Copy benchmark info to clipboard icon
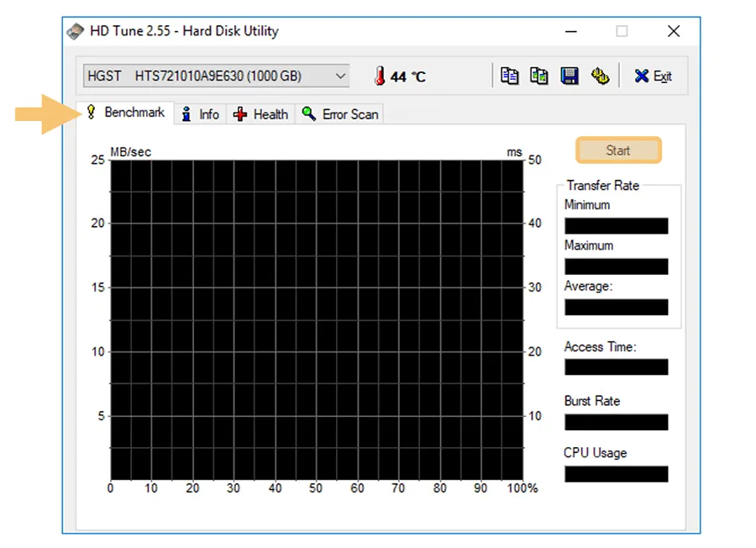Screen dimensions: 756x548 click(x=509, y=76)
